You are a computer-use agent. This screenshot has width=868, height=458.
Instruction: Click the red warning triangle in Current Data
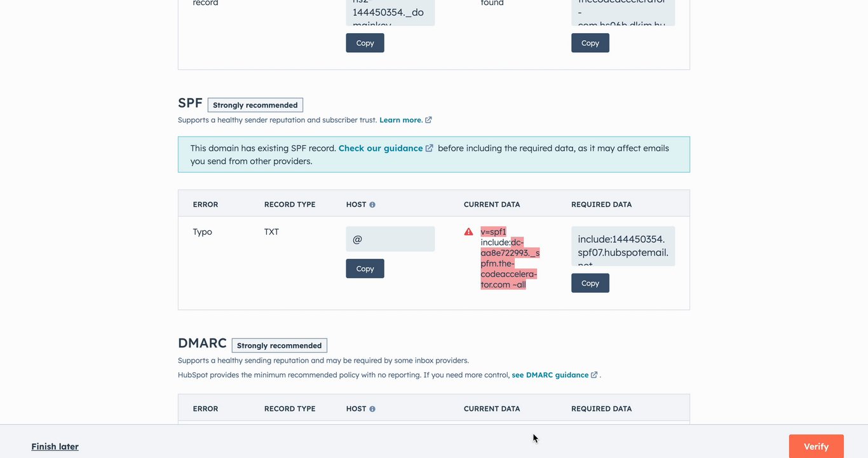click(x=468, y=232)
